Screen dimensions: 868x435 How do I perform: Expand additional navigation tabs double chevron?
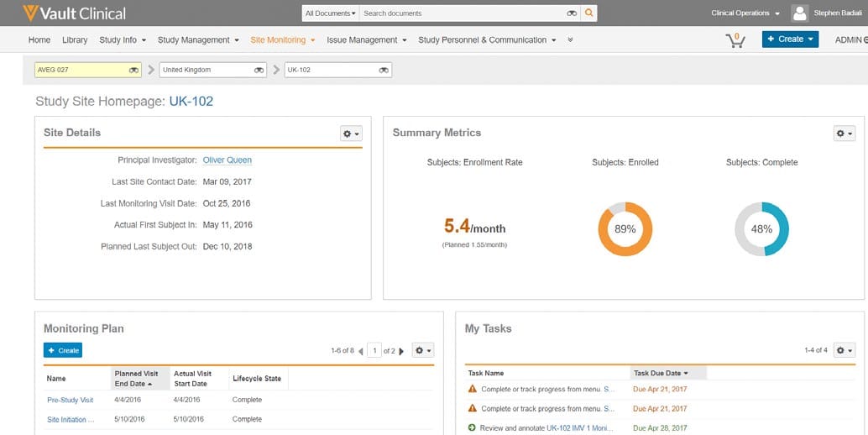point(570,39)
